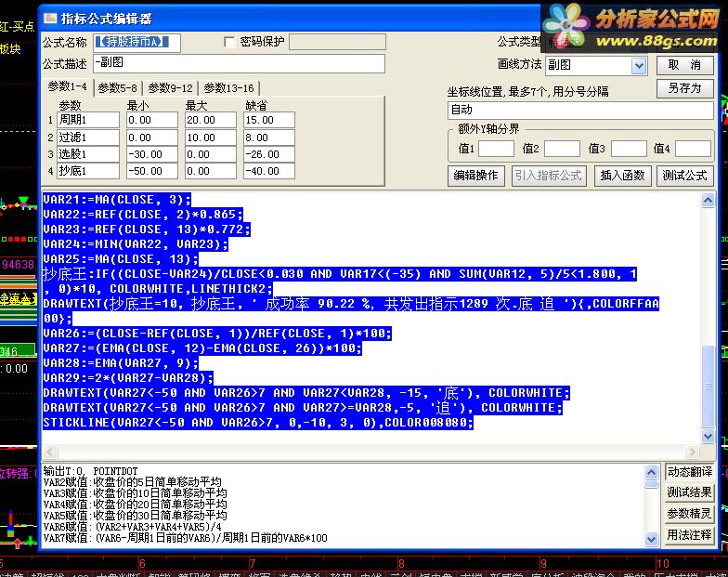This screenshot has height=577, width=728.
Task: Click translation pane scroll up arrow
Action: (x=652, y=472)
